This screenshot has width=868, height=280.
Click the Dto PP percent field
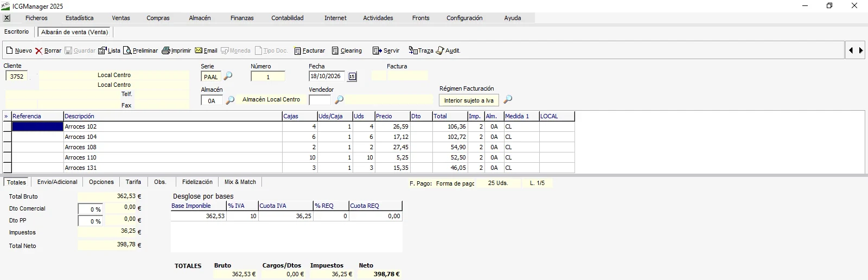click(91, 221)
